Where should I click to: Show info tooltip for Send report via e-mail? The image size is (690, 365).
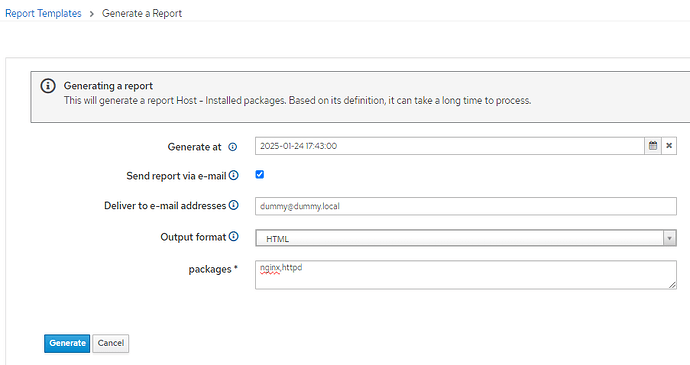pyautogui.click(x=234, y=175)
